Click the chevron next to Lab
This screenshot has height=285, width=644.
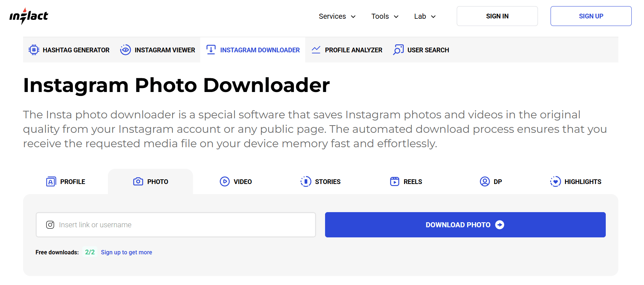tap(433, 17)
